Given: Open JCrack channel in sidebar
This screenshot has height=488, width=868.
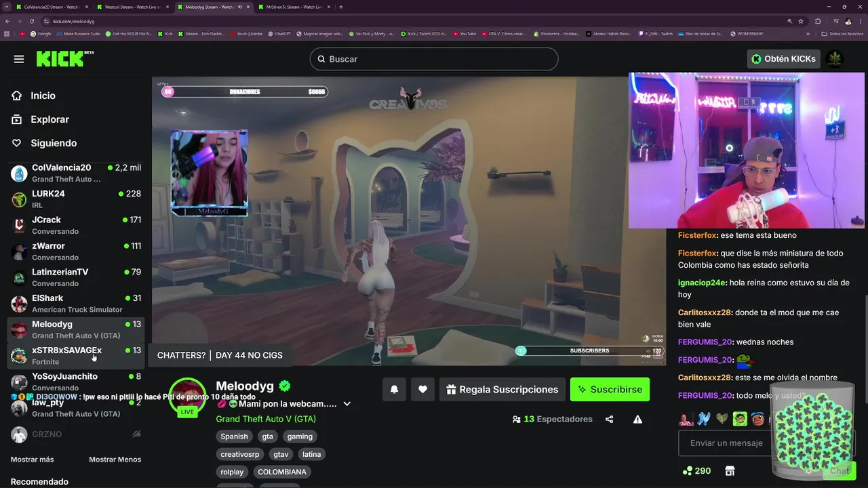Looking at the screenshot, I should [76, 225].
